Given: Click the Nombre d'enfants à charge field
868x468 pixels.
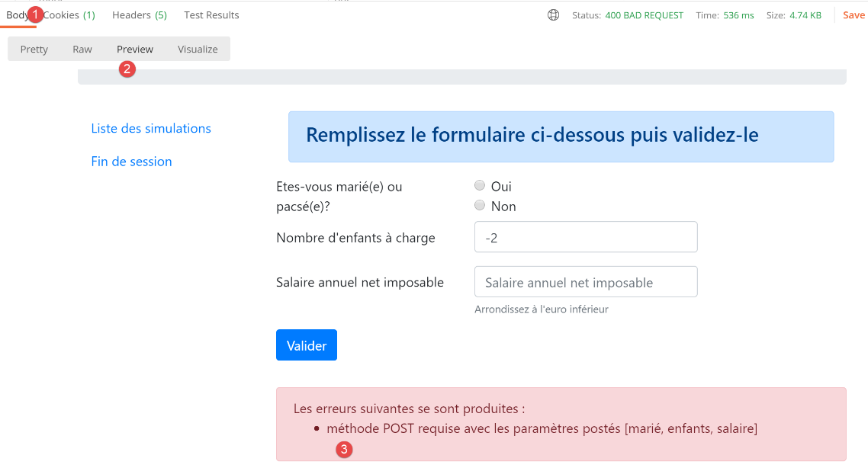Looking at the screenshot, I should (586, 238).
